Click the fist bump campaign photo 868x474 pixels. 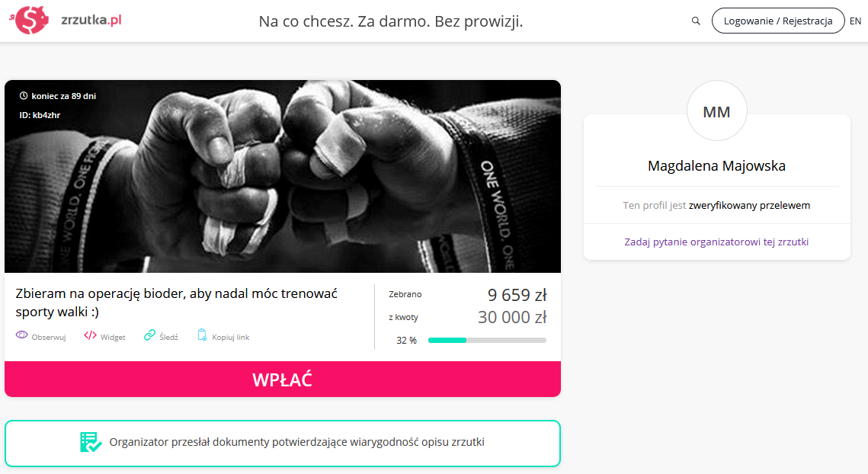(282, 176)
